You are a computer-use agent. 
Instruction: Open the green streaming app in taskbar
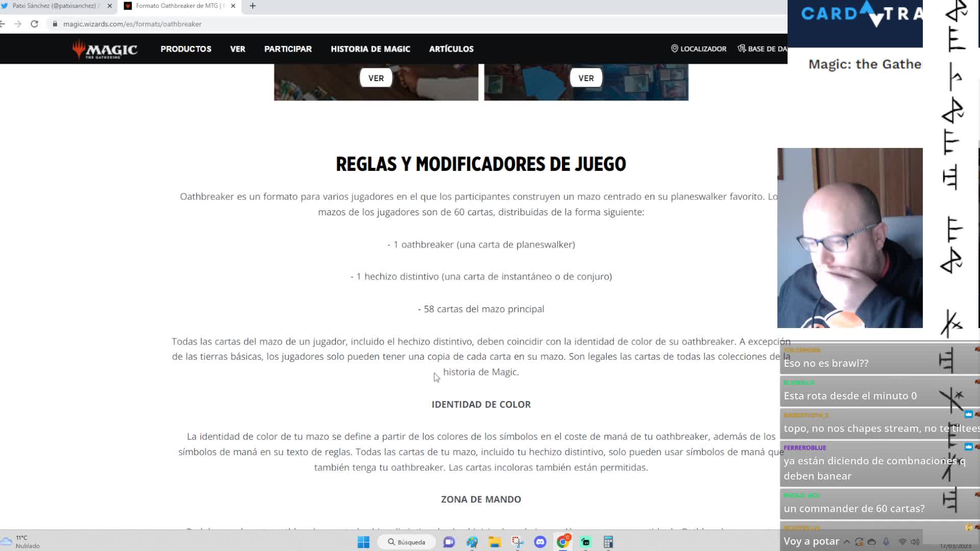(x=585, y=542)
